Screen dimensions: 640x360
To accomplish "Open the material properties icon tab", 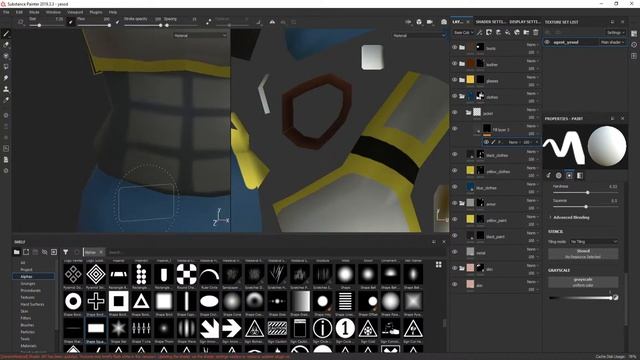I will 580,176.
